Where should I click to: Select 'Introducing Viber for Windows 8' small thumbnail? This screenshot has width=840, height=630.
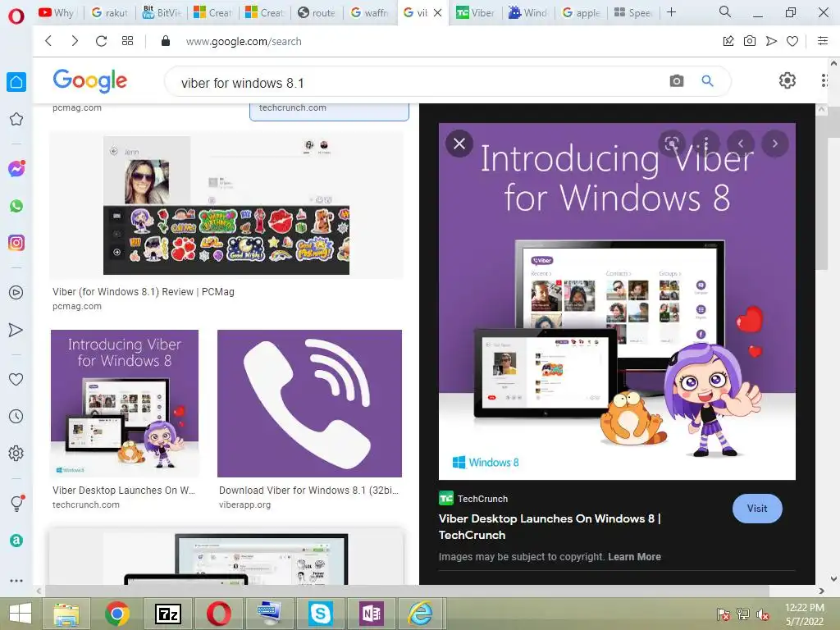click(125, 404)
